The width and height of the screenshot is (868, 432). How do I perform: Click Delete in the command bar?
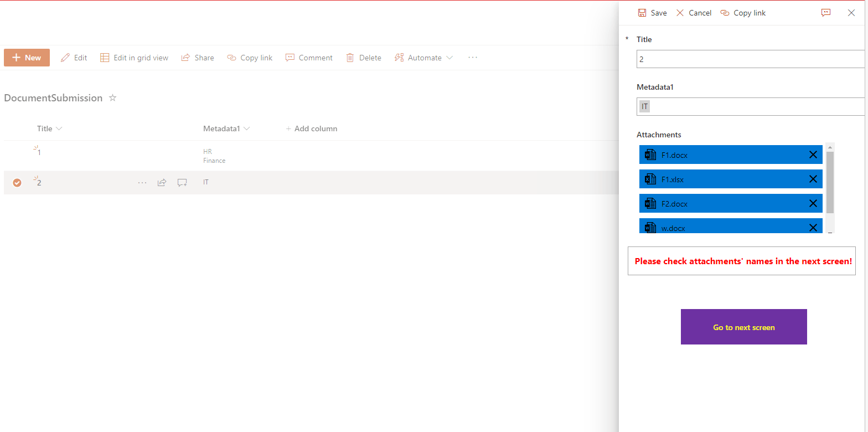click(364, 58)
